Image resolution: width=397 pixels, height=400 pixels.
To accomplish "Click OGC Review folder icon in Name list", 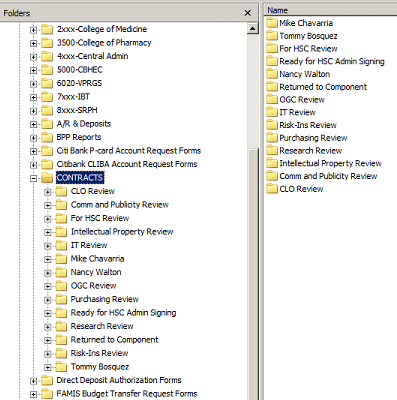I will [x=272, y=99].
